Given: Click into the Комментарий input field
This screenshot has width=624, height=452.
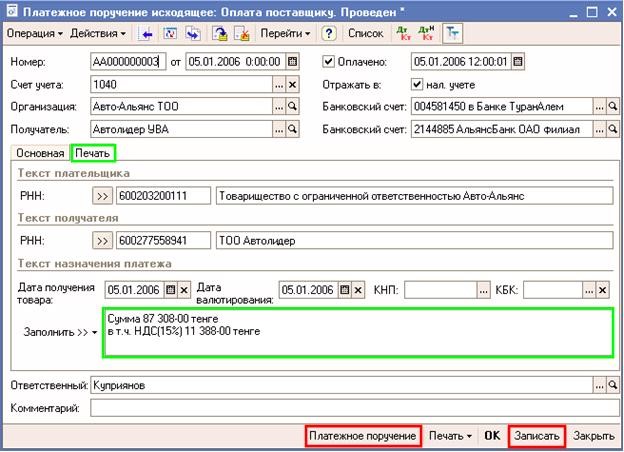Looking at the screenshot, I should click(348, 408).
